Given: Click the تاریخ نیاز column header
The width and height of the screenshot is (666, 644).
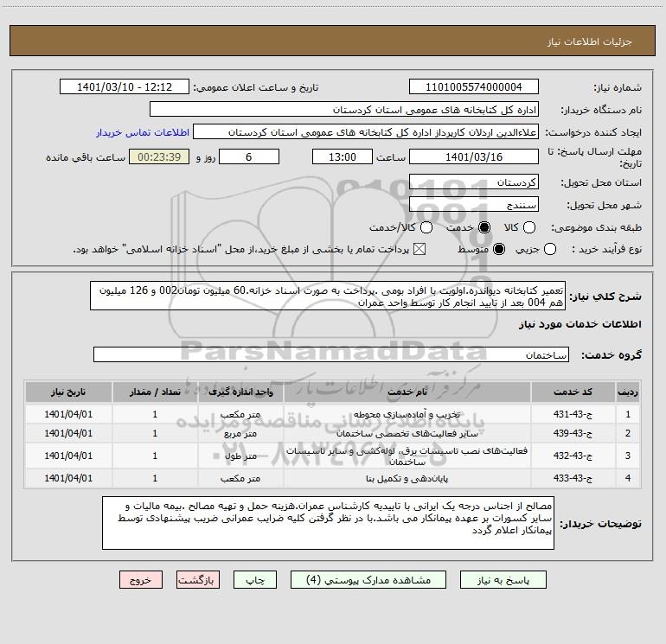Looking at the screenshot, I should click(x=68, y=392).
